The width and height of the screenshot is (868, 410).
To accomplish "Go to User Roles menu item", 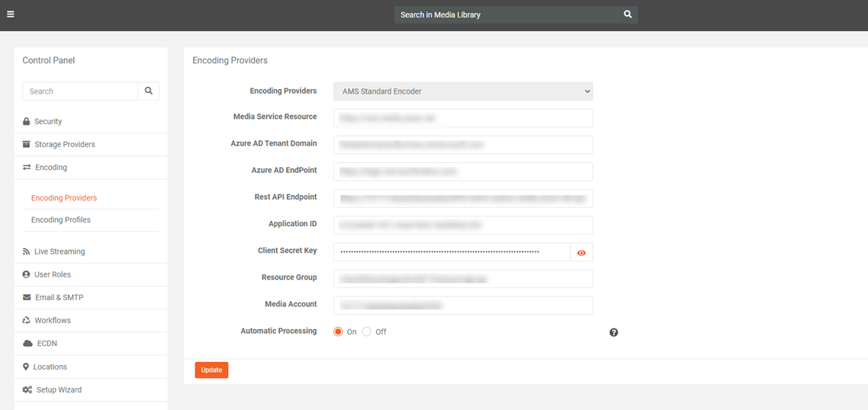I will coord(52,274).
